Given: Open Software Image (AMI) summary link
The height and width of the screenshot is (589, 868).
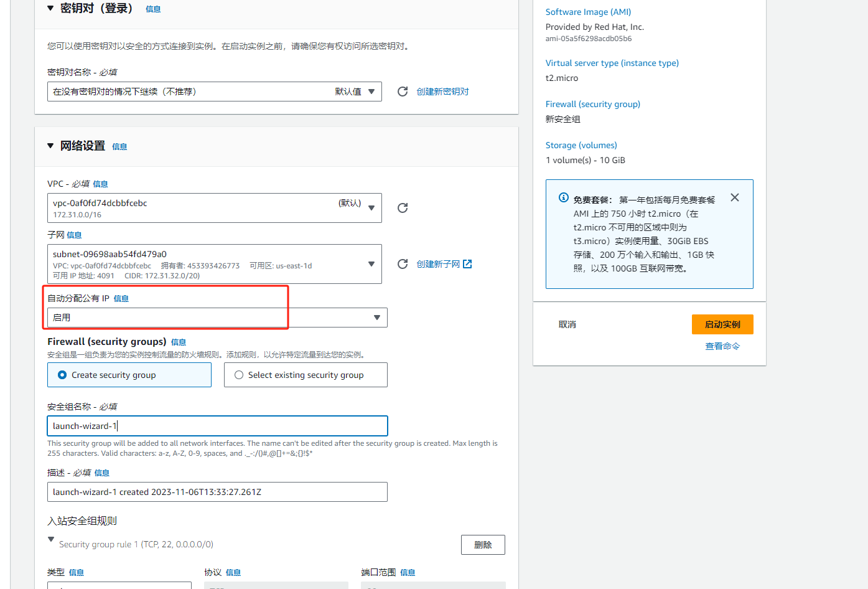Looking at the screenshot, I should (588, 12).
